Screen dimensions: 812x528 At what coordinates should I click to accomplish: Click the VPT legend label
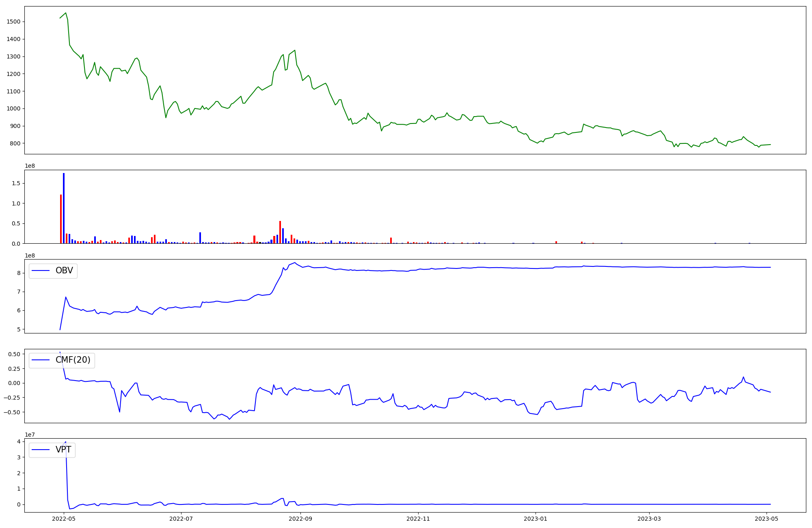click(x=63, y=450)
